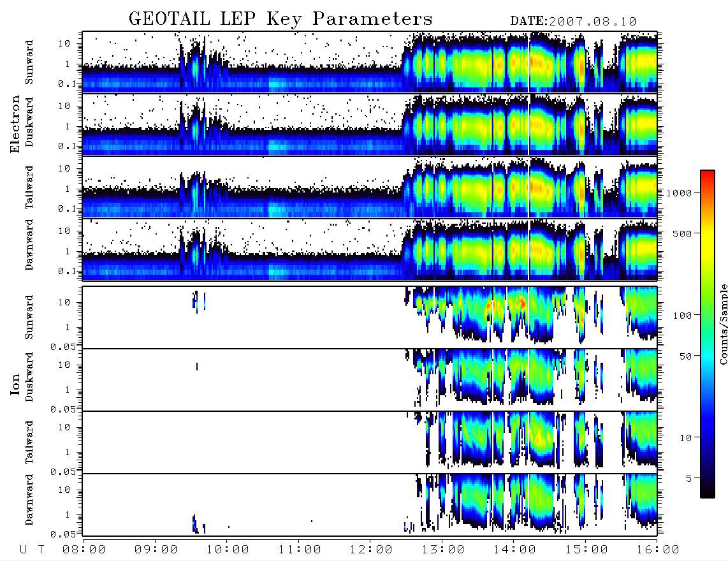Click the Ion group axis label
The width and height of the screenshot is (728, 561).
[15, 385]
